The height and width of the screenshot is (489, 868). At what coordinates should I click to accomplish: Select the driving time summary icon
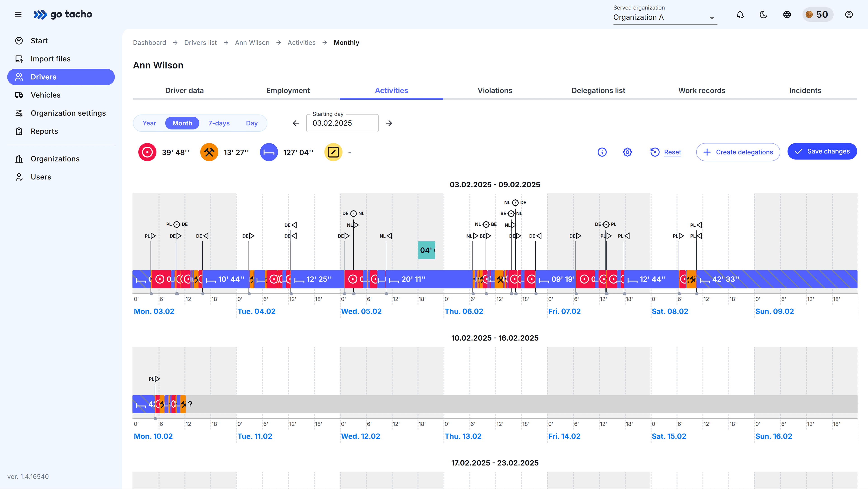click(x=147, y=152)
